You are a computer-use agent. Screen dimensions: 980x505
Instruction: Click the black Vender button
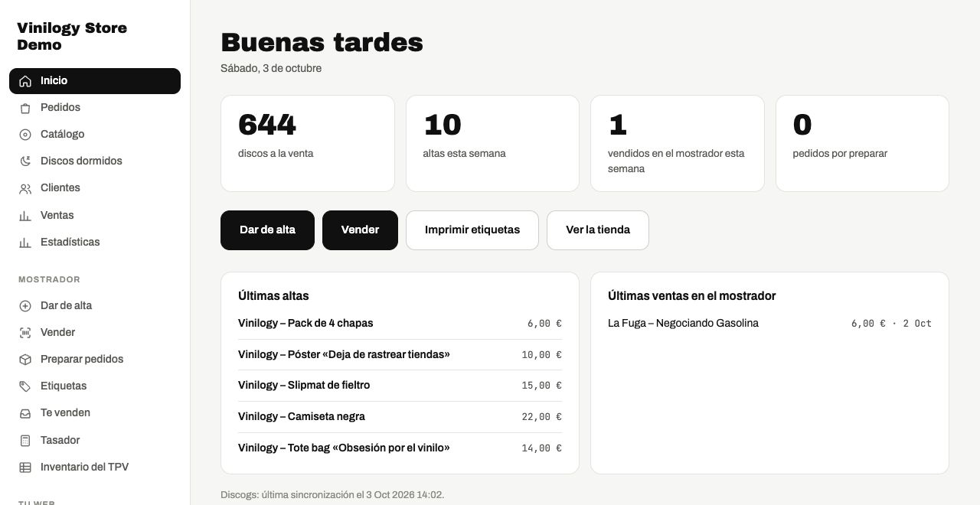point(360,230)
